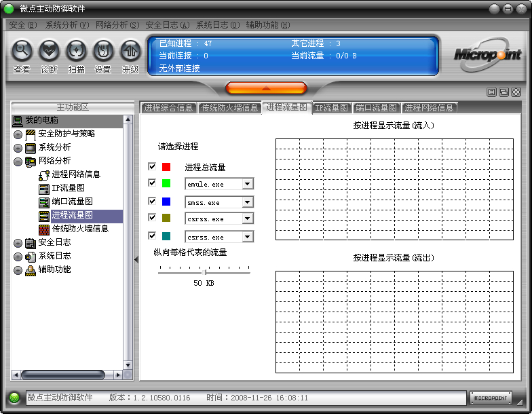Uncheck the emule.exe process checkbox
532x414 pixels.
click(152, 183)
